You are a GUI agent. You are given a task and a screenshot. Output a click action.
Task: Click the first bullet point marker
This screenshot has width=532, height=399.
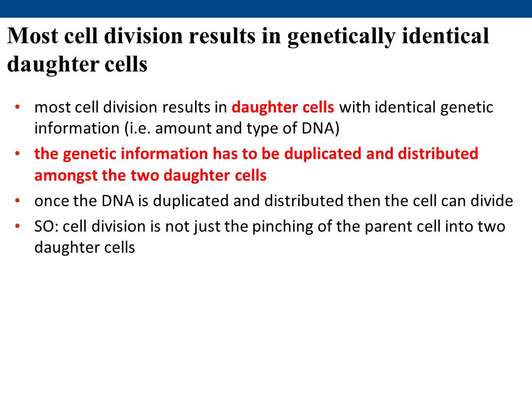click(18, 107)
